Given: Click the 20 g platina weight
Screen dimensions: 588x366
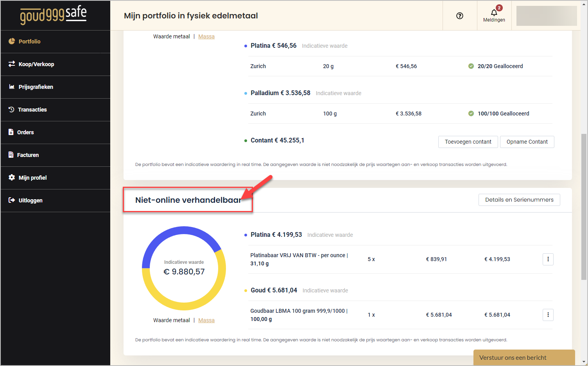Looking at the screenshot, I should (328, 66).
